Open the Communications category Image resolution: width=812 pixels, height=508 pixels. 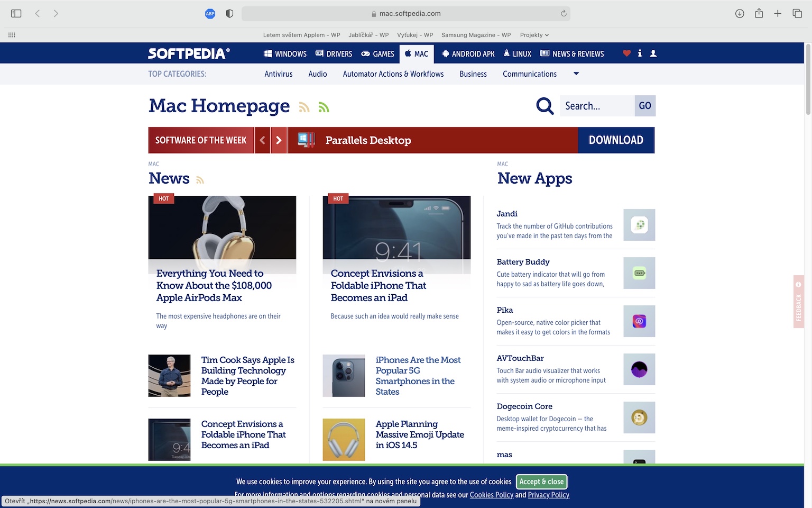530,74
